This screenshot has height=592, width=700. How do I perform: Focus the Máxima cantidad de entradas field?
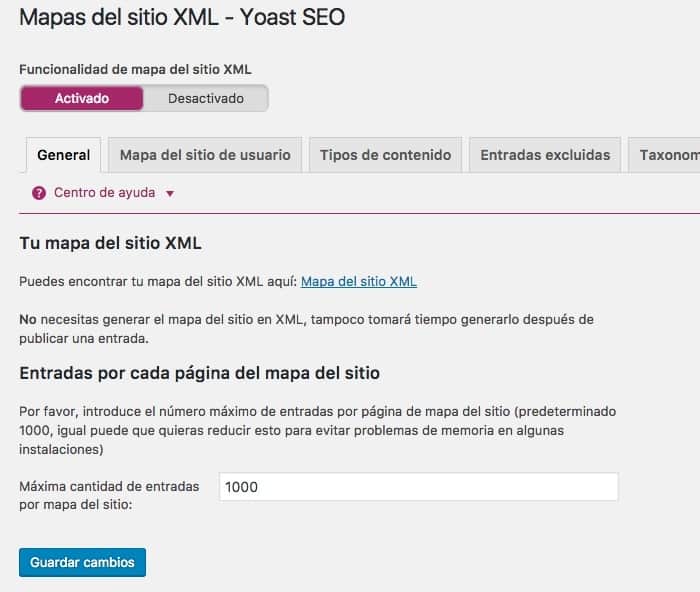pos(418,487)
